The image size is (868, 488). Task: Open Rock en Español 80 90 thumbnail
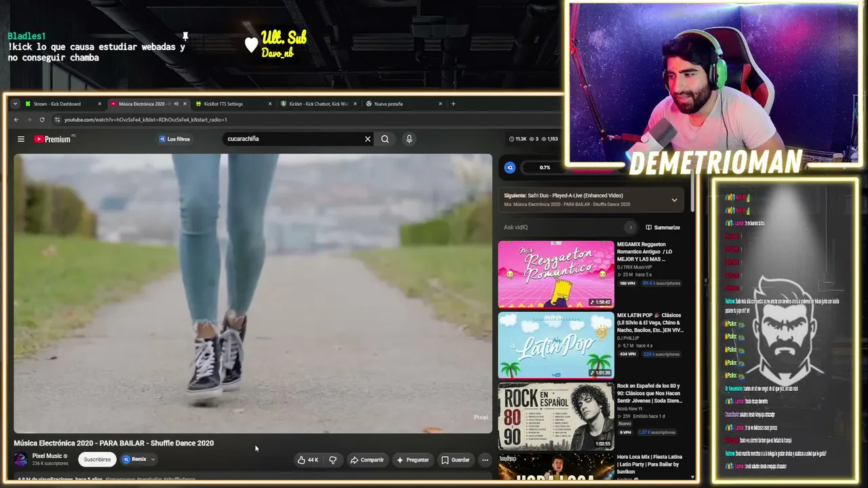556,416
